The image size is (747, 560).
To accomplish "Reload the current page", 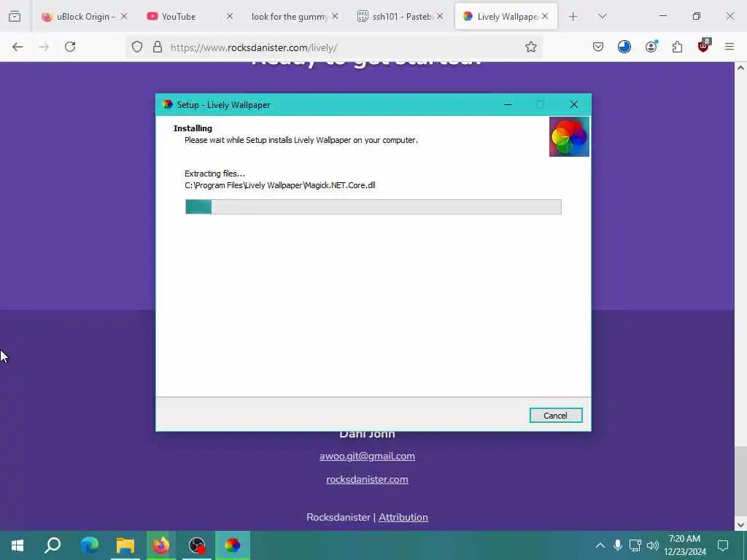I will click(70, 47).
